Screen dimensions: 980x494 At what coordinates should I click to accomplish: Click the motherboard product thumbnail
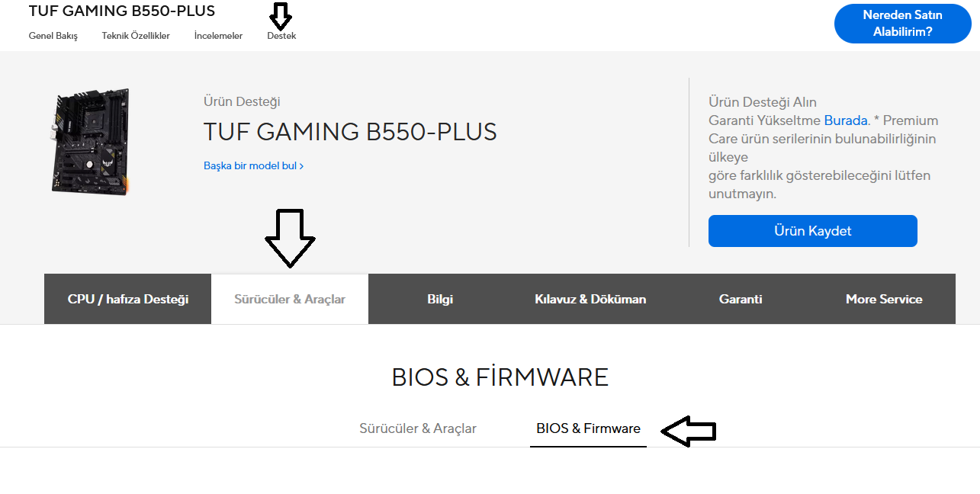coord(92,140)
